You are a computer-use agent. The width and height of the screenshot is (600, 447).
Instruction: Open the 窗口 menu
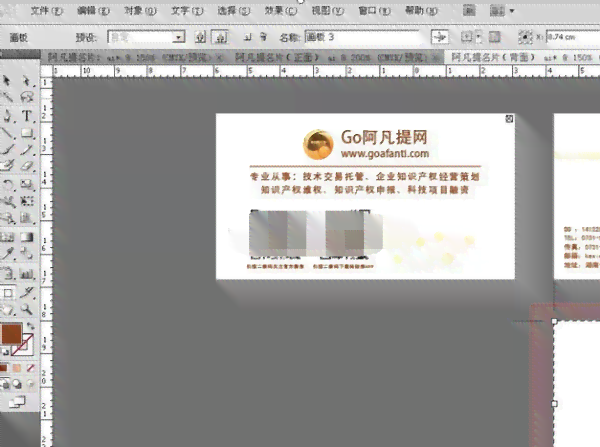(x=374, y=11)
